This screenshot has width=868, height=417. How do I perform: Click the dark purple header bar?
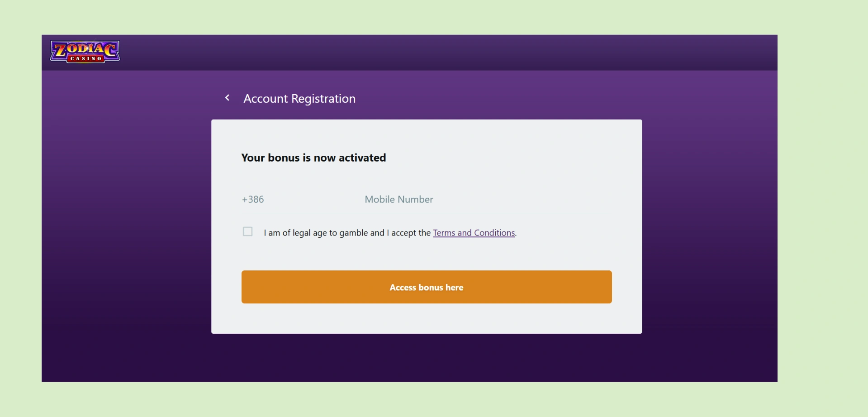pos(407,52)
